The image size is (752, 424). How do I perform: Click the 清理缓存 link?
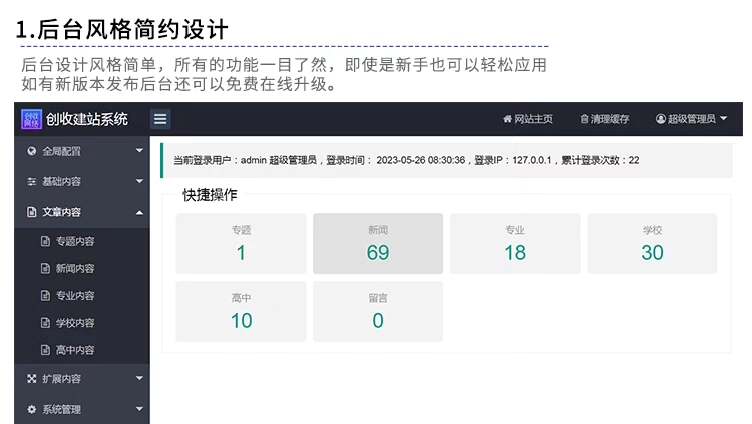610,119
